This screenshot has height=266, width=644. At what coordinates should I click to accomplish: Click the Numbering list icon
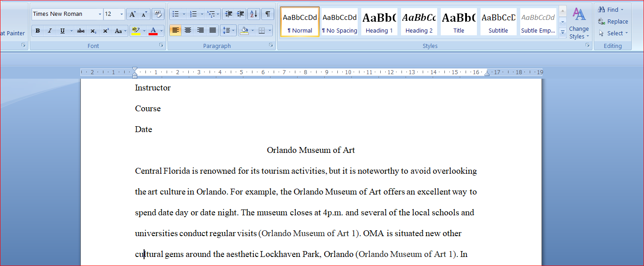(x=193, y=14)
